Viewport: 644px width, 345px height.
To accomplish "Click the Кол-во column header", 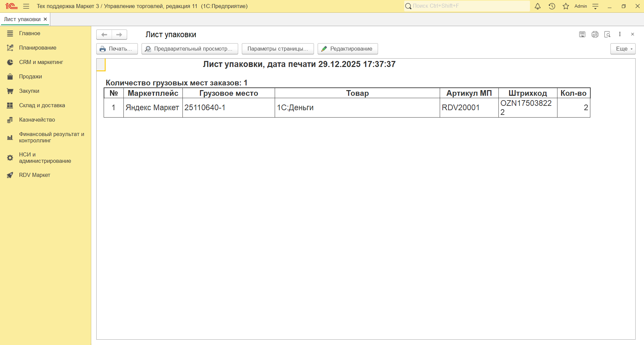I will click(x=574, y=93).
